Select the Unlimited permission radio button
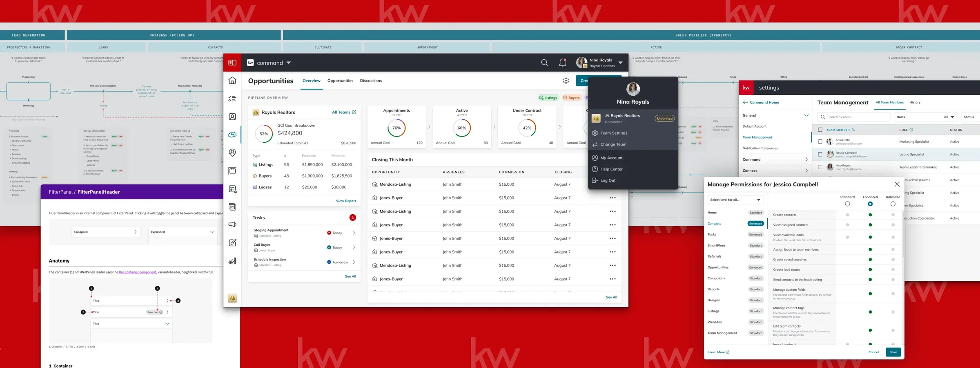The height and width of the screenshot is (368, 980). tap(893, 204)
